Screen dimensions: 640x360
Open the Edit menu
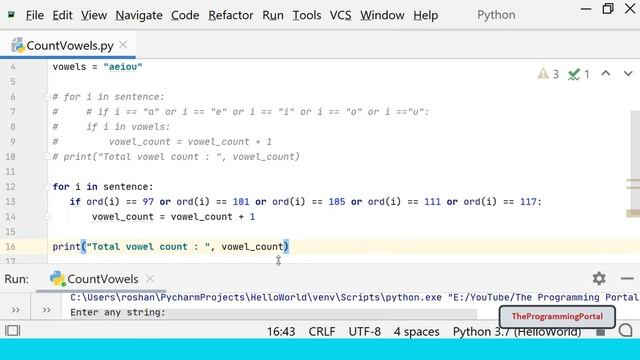coord(62,15)
